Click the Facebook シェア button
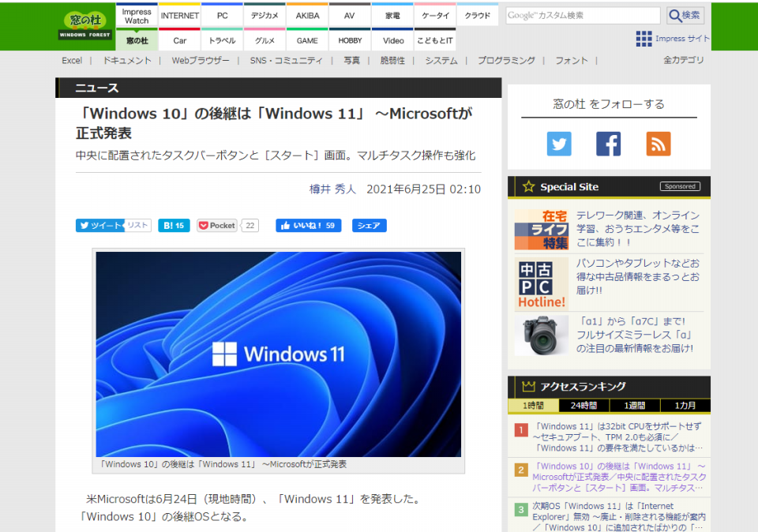The height and width of the screenshot is (532, 758). click(x=369, y=225)
